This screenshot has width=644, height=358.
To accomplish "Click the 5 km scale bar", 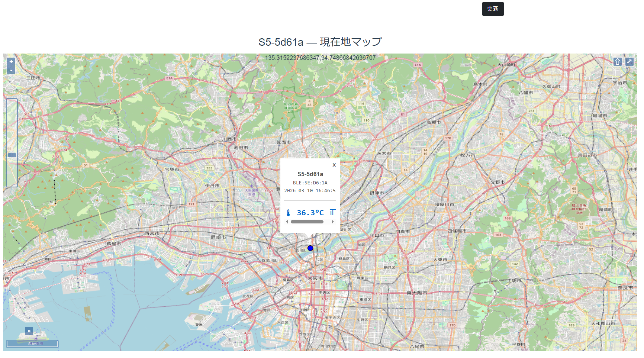I will [x=32, y=344].
